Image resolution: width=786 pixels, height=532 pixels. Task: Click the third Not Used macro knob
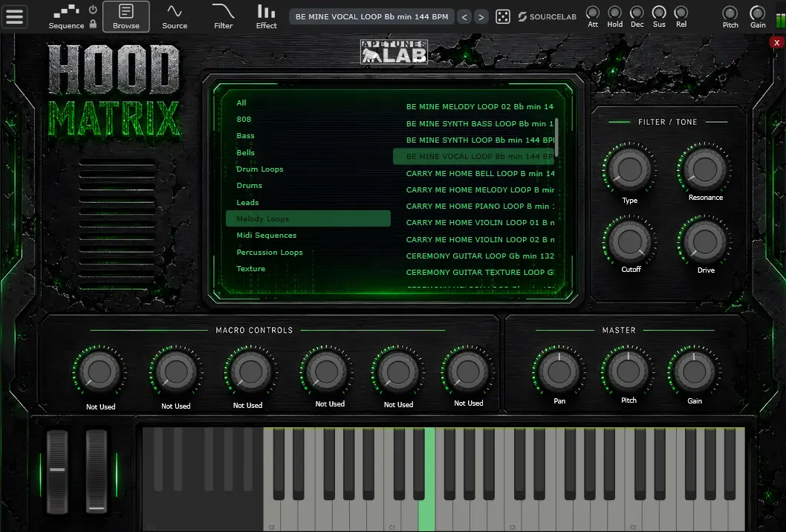250,372
